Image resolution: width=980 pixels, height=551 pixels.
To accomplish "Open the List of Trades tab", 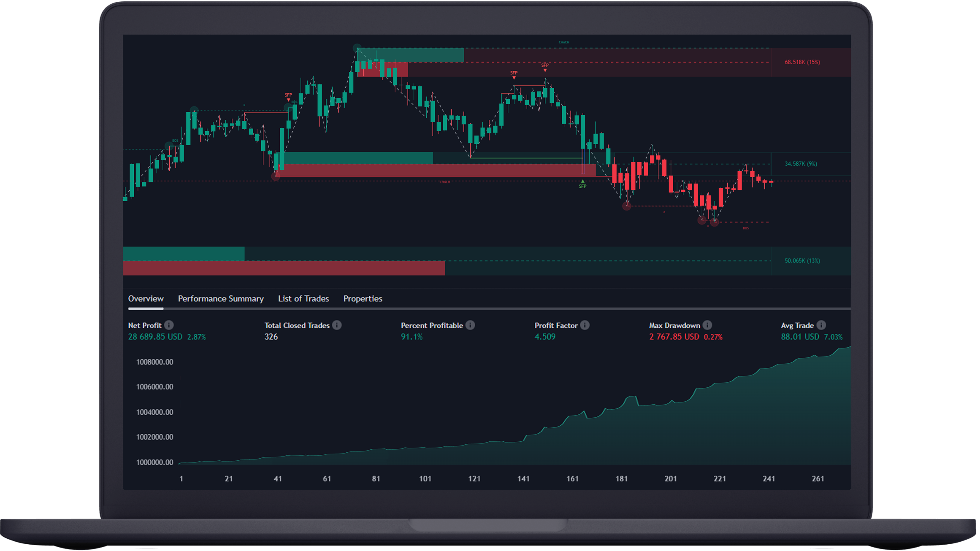I will [x=303, y=299].
